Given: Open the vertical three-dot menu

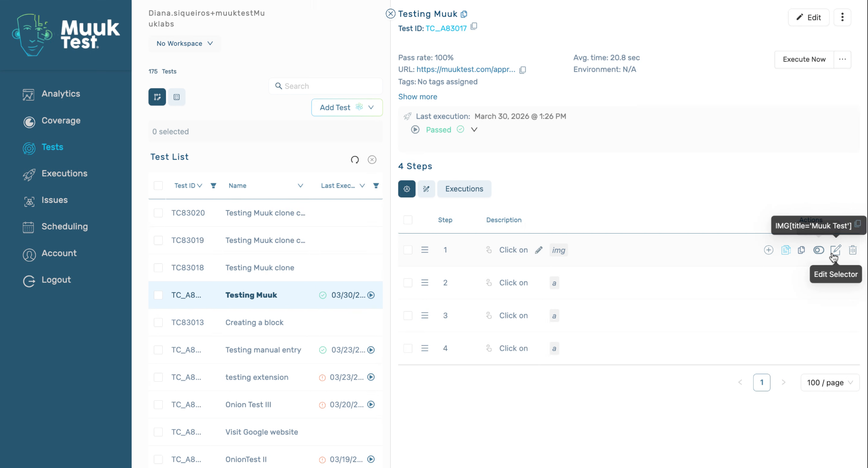Looking at the screenshot, I should [842, 17].
